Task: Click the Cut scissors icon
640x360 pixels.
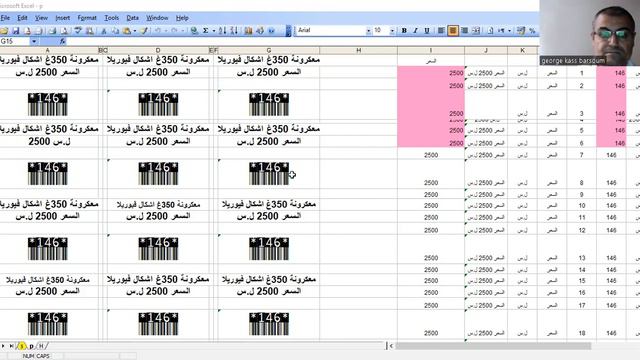Action: coord(104,31)
